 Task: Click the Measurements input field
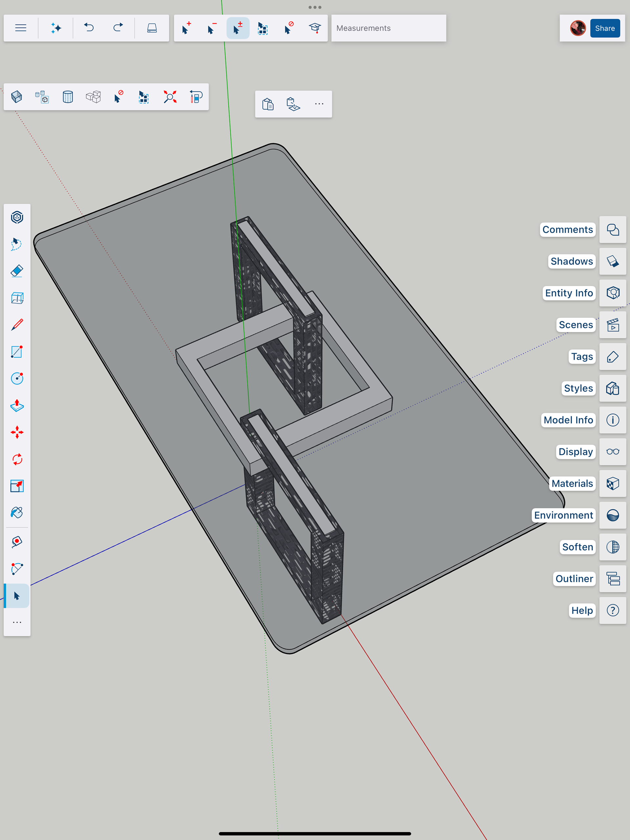coord(388,28)
